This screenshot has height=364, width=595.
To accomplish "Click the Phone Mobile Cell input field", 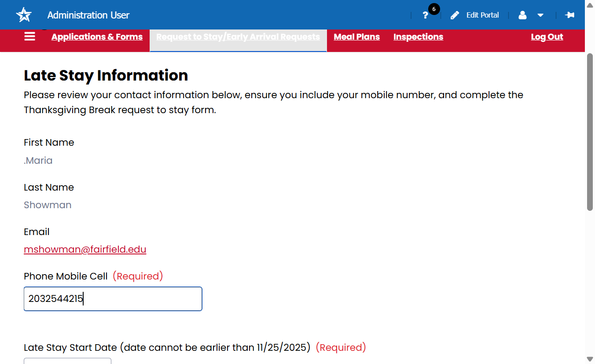I will [113, 299].
